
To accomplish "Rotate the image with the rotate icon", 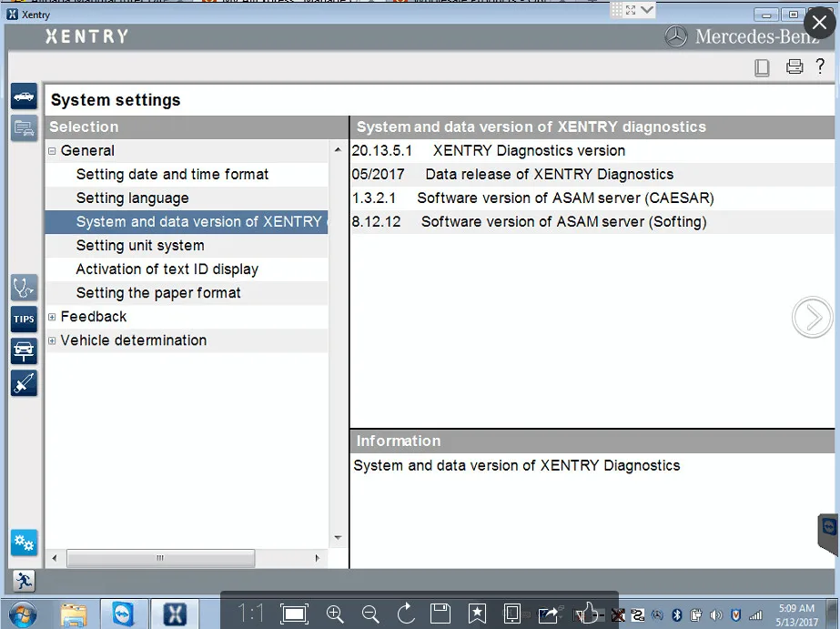I will point(406,614).
